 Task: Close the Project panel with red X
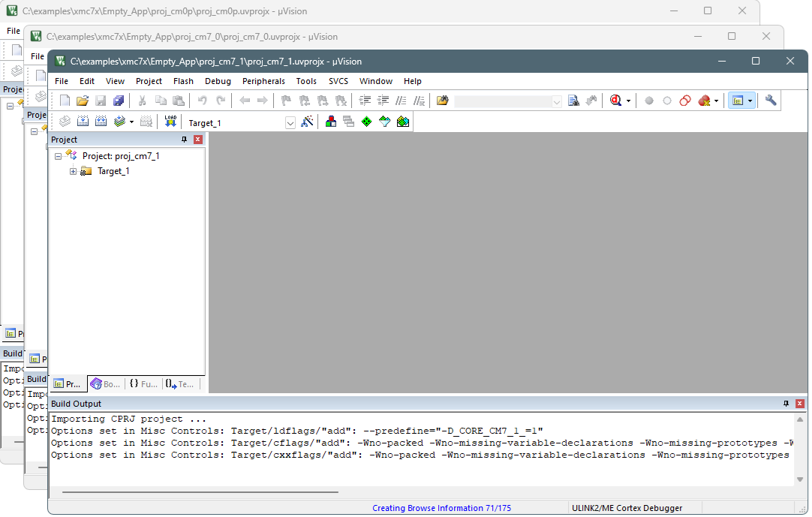coord(198,140)
